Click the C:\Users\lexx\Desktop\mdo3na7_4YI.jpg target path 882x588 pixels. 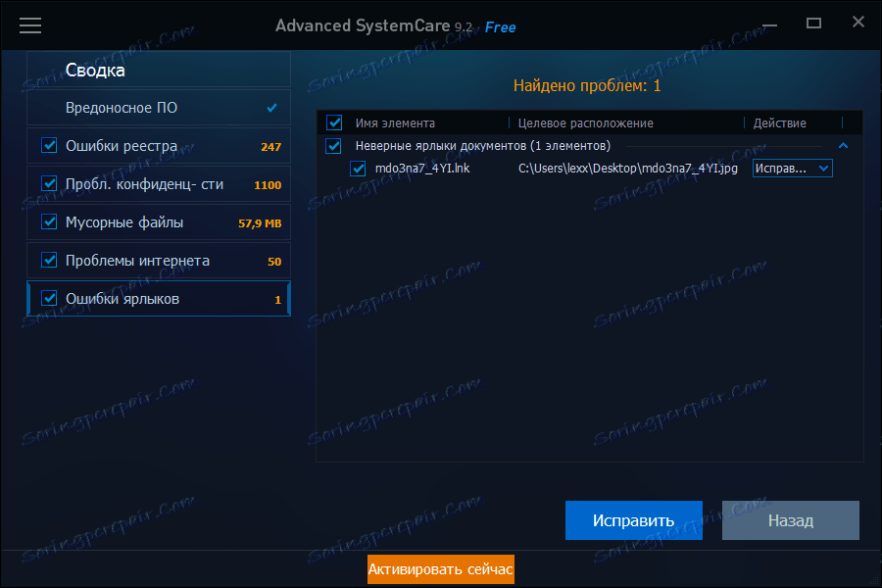(628, 169)
